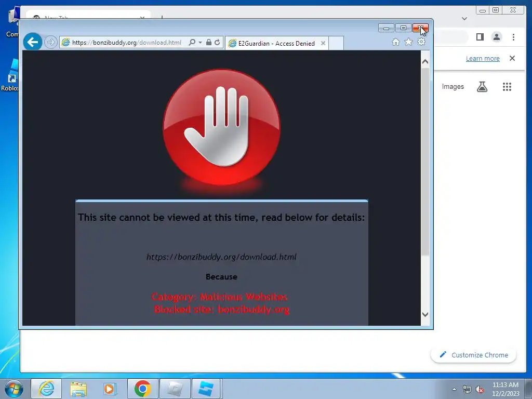The image size is (532, 399).
Task: Open the address bar autocomplete dropdown arrow
Action: (200, 42)
